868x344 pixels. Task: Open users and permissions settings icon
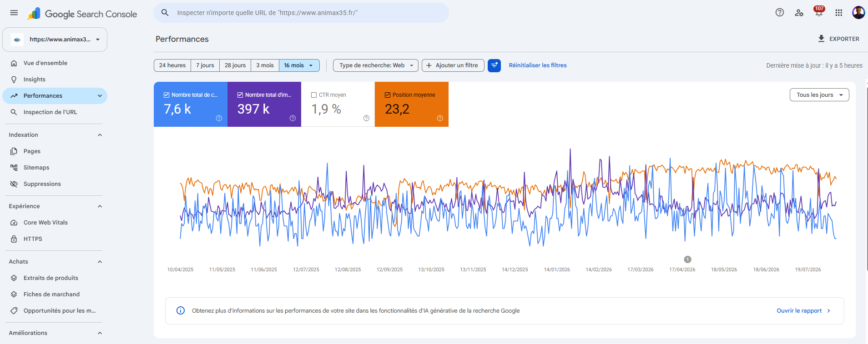(799, 13)
